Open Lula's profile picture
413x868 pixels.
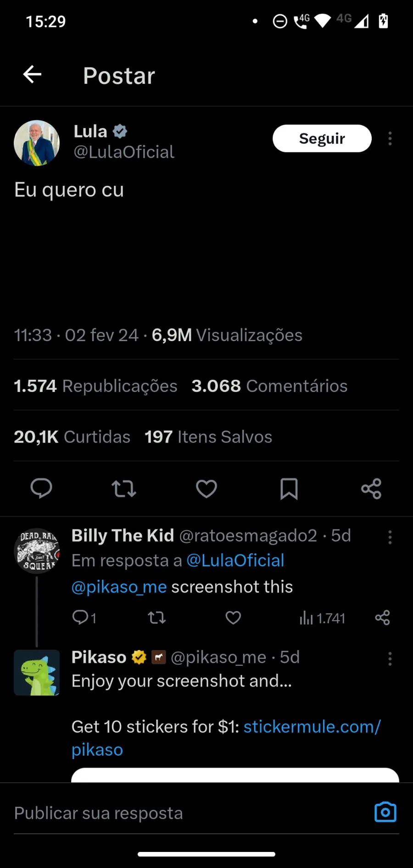tap(37, 143)
